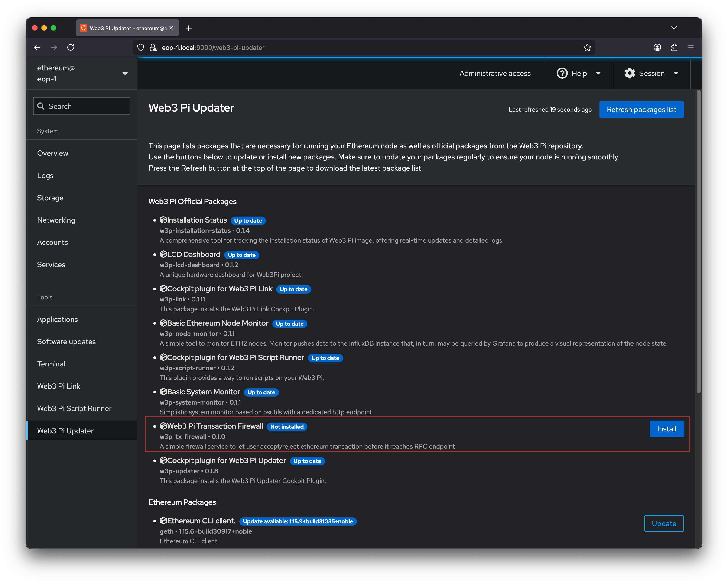Image resolution: width=728 pixels, height=583 pixels.
Task: Click w3p-link 0.1.11 version text
Action: [182, 299]
